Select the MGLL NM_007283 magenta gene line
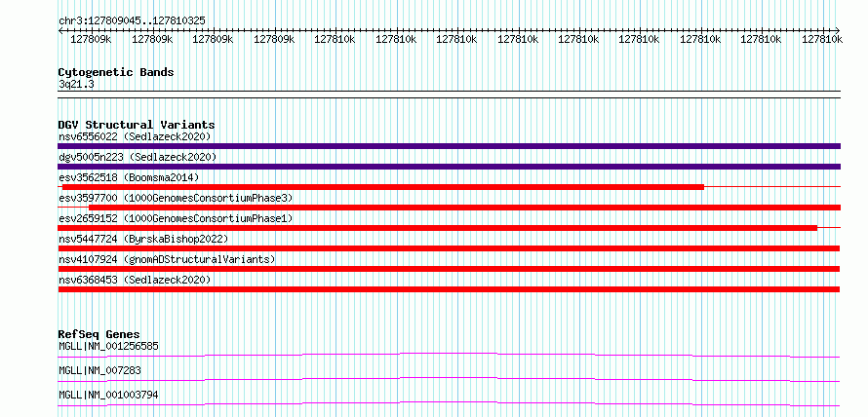868x417 pixels. point(449,379)
